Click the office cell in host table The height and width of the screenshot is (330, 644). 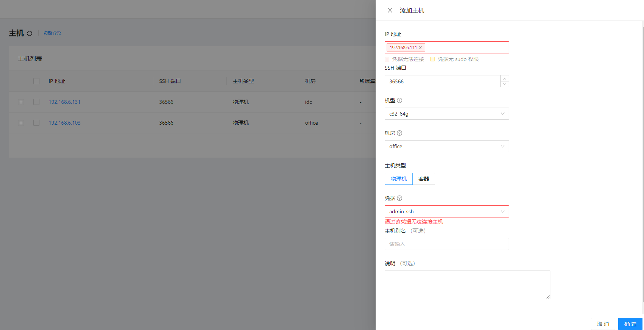pyautogui.click(x=312, y=123)
